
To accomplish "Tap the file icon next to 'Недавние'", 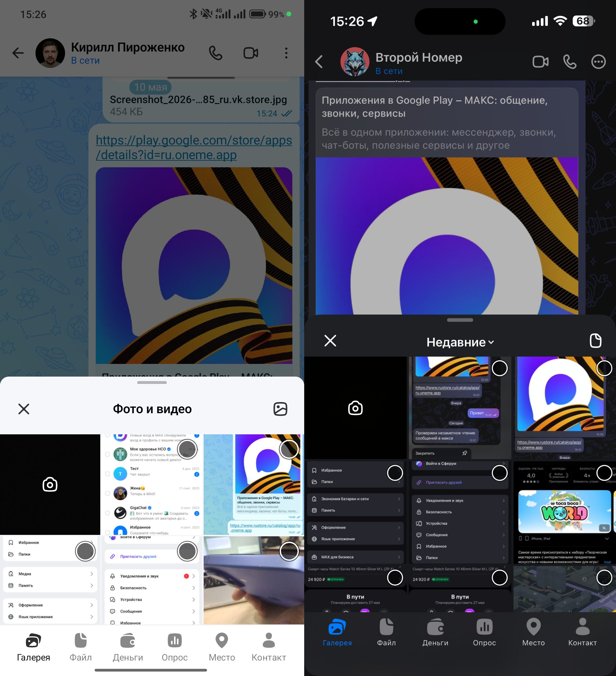I will click(x=595, y=341).
